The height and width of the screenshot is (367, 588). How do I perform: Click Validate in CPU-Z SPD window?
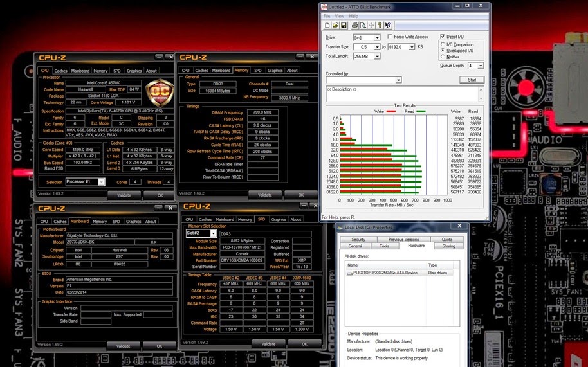268,344
